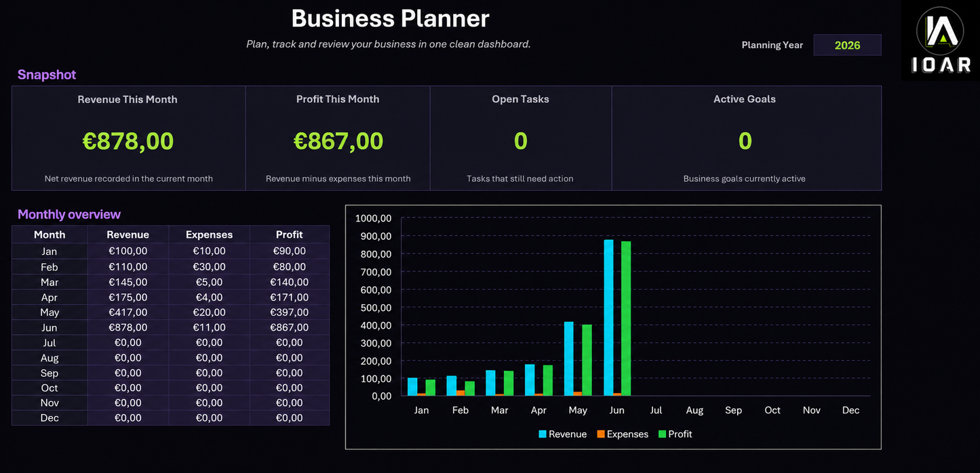Click the green May profit bar

click(587, 361)
